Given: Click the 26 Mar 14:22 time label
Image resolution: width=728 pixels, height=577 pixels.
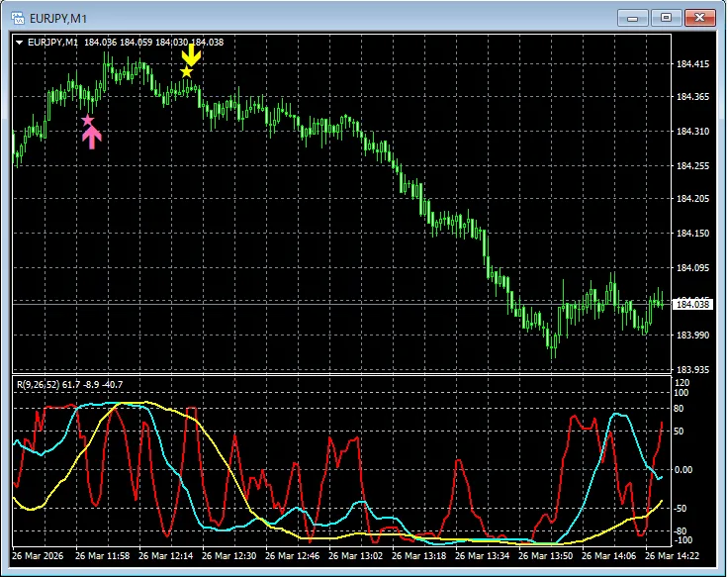Looking at the screenshot, I should click(x=672, y=555).
